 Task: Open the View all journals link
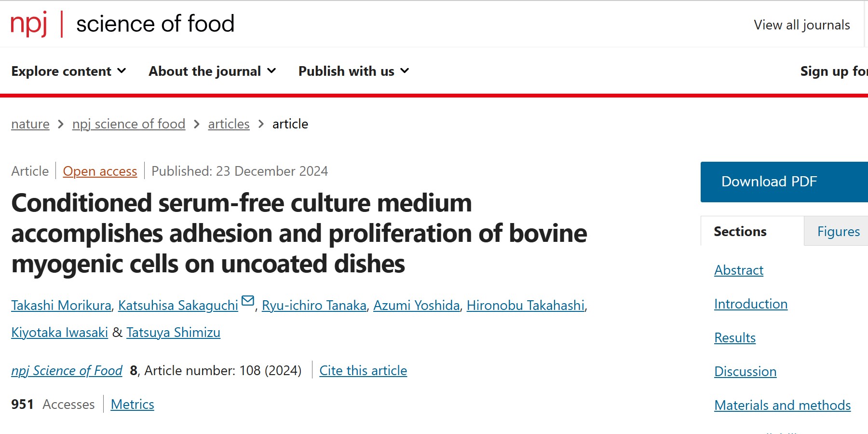tap(801, 25)
